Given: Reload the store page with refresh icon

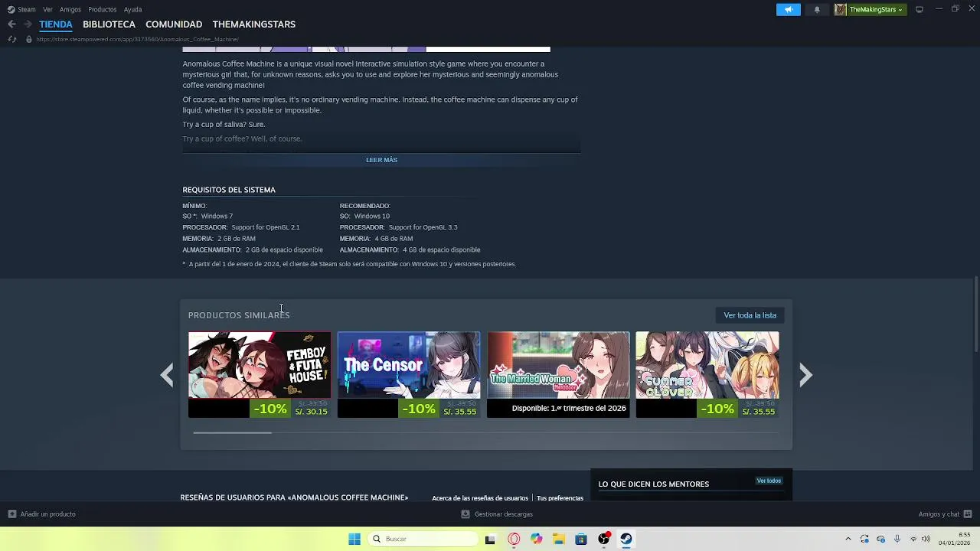Looking at the screenshot, I should coord(12,39).
